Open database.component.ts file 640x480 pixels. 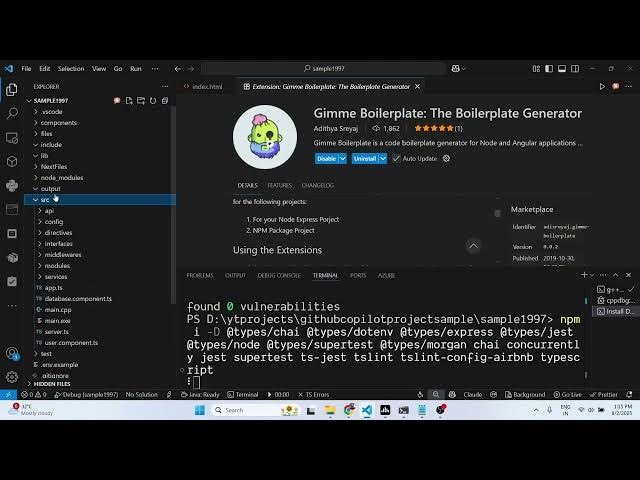[100, 299]
